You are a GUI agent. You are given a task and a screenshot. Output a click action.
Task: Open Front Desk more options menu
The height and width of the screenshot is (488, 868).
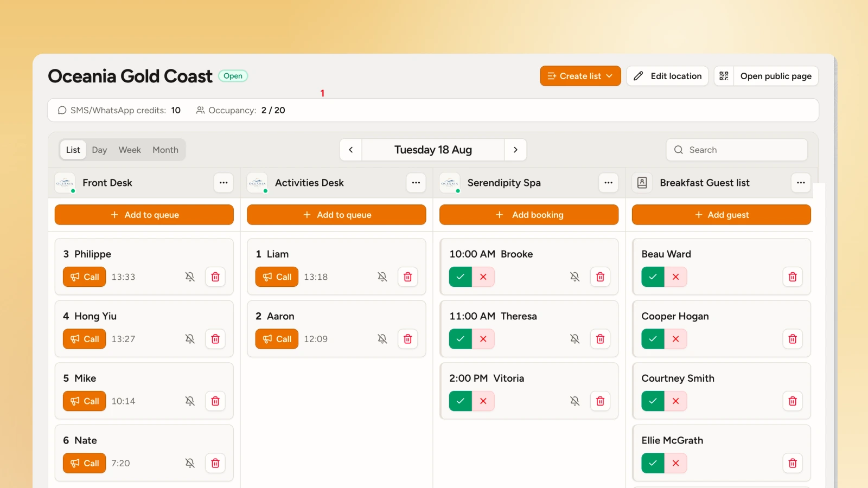224,183
